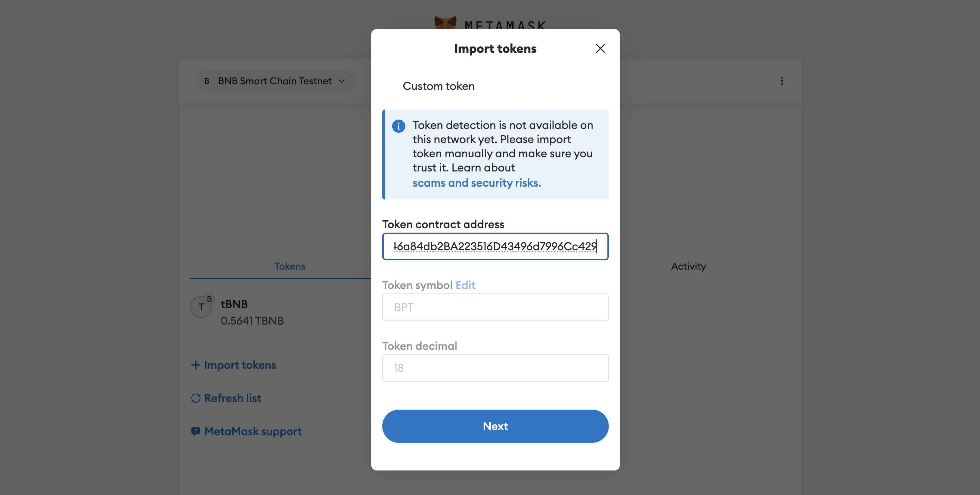Click the B network badge icon
The width and height of the screenshot is (980, 495).
coord(207,81)
